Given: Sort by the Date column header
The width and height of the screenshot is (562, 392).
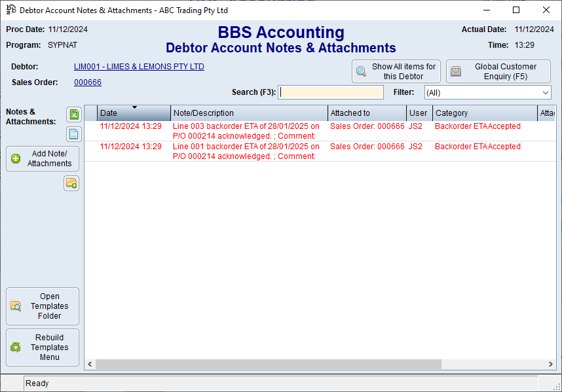Looking at the screenshot, I should click(x=134, y=113).
